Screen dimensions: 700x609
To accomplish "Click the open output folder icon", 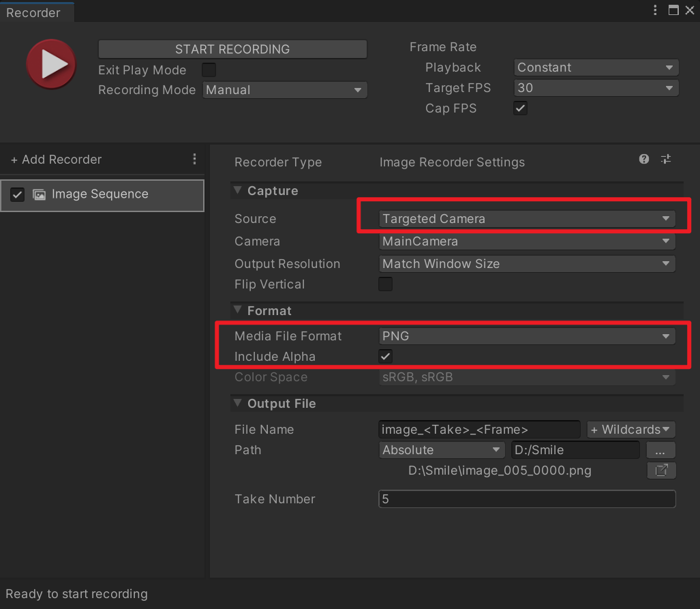I will pyautogui.click(x=661, y=471).
